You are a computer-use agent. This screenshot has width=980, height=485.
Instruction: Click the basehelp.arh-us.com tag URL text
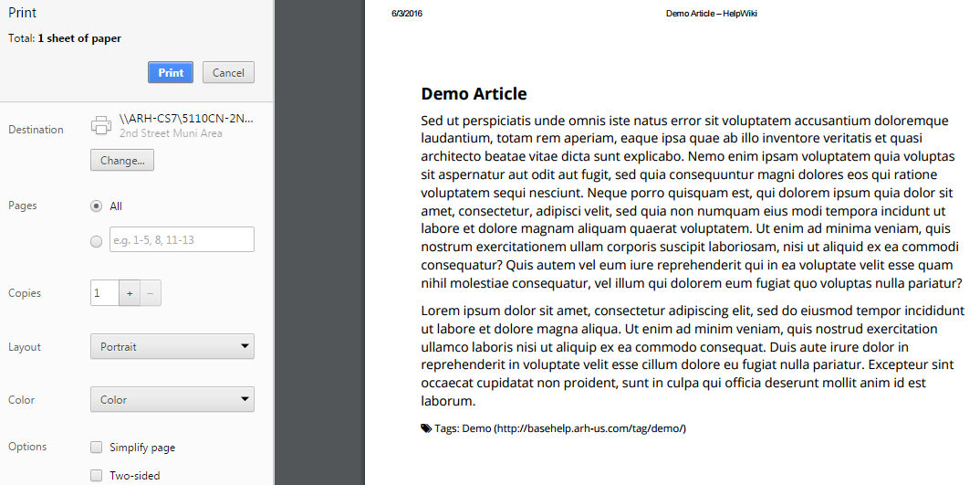(x=589, y=428)
